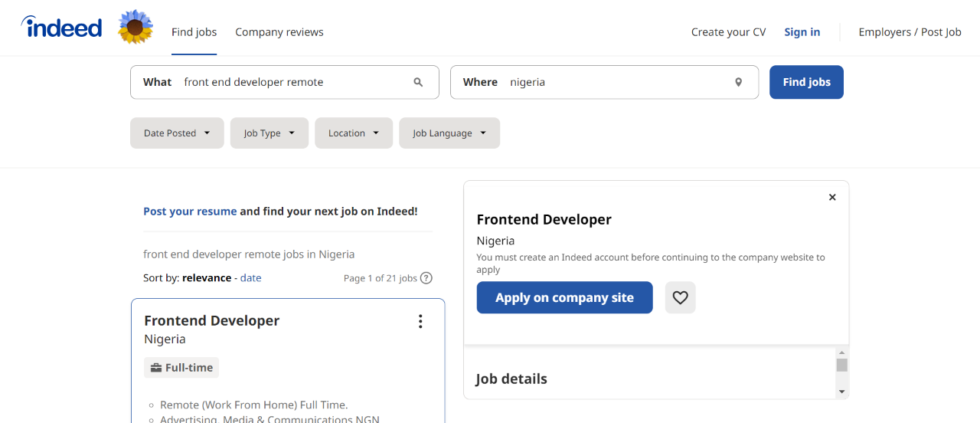Select the Frontend Developer heading in details panel
The image size is (980, 423).
[x=544, y=219]
